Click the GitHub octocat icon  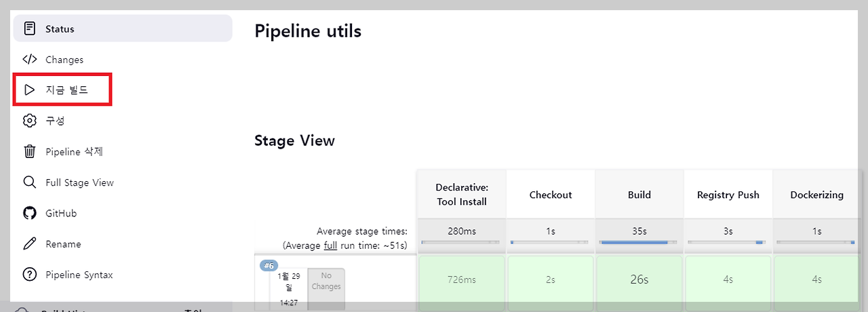click(x=29, y=213)
